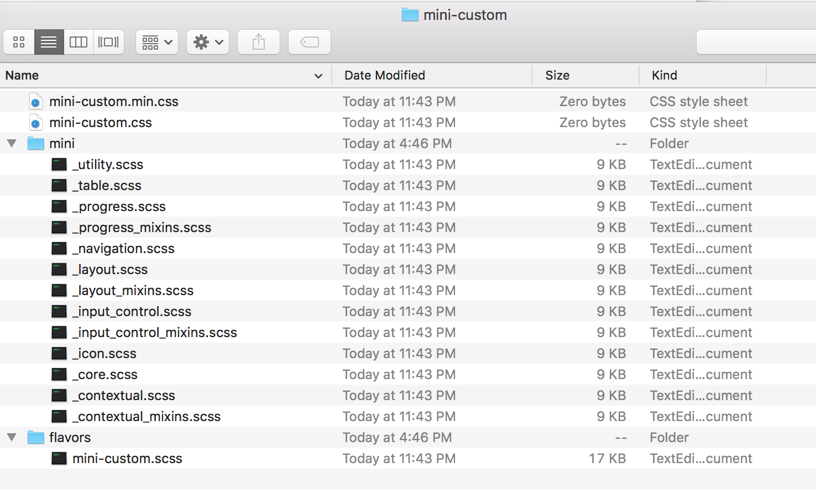Click the 17 KB size value
The image size is (816, 504).
(x=608, y=459)
